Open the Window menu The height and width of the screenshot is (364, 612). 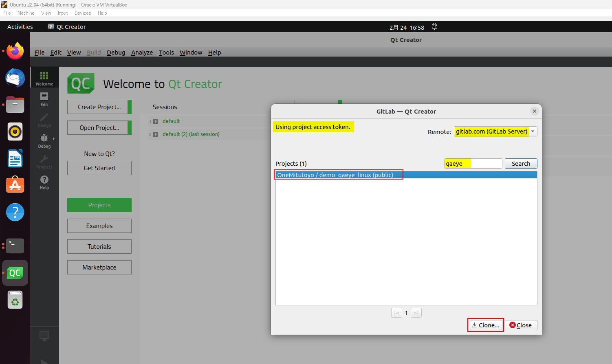point(191,53)
